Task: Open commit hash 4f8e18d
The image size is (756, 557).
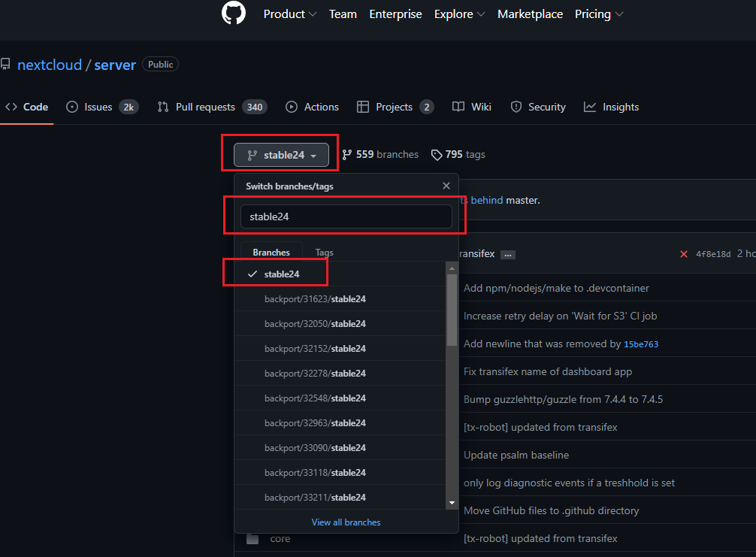Action: [713, 254]
